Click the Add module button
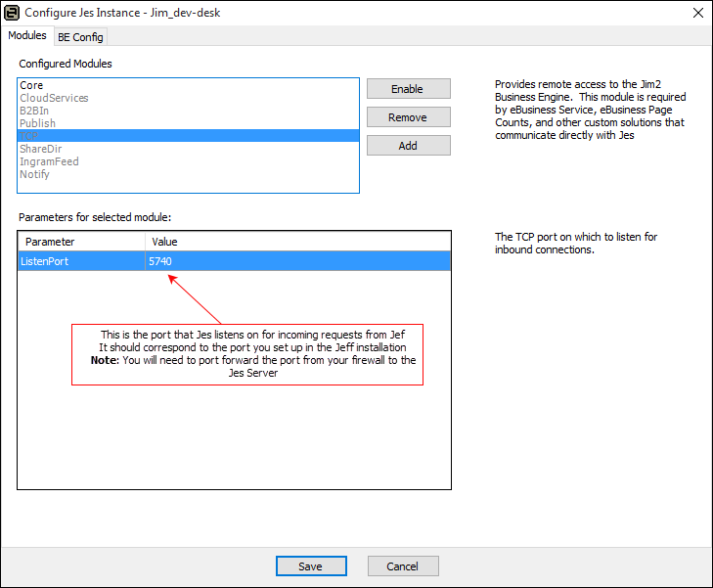The height and width of the screenshot is (588, 713). click(x=409, y=146)
